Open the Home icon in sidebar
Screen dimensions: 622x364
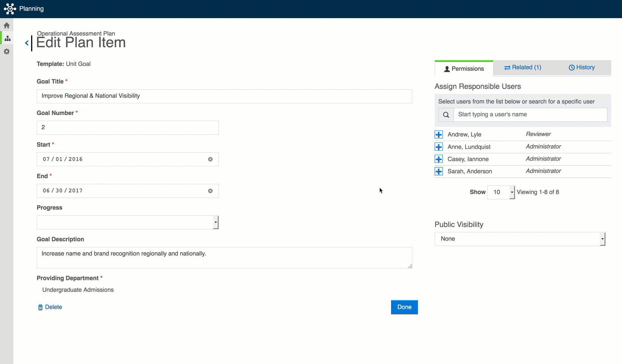[7, 26]
